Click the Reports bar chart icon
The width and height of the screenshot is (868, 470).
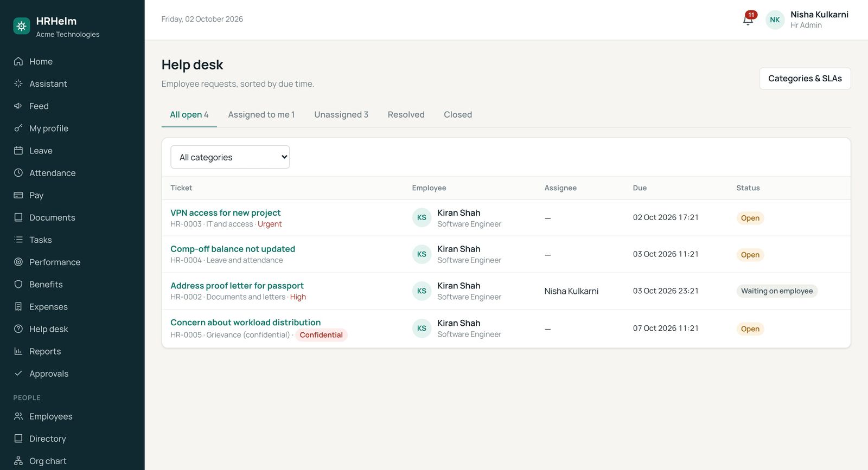(x=18, y=351)
